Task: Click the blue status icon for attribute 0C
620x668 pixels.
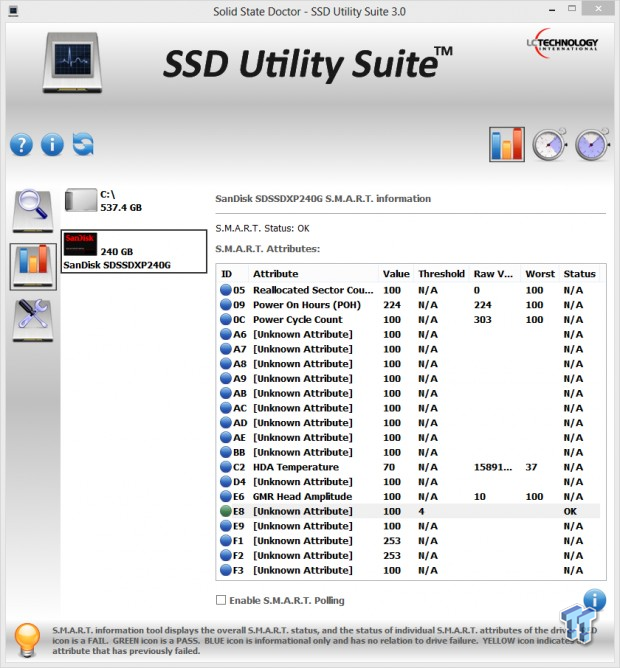Action: pos(225,320)
